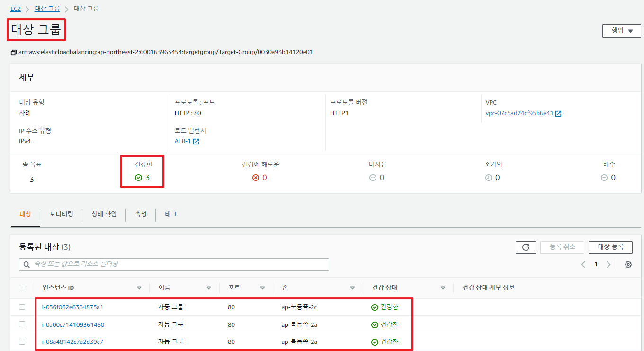Switch to the 모니터링 tab

coord(61,214)
